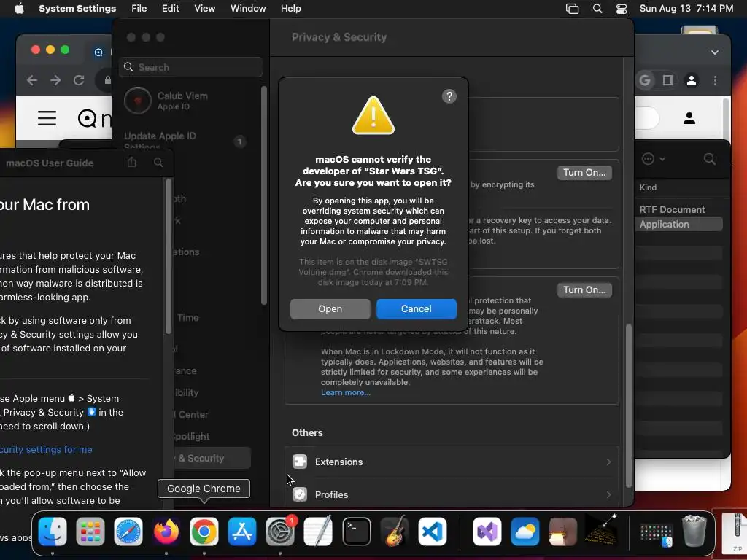Open Update Apple ID Settings notice

(x=185, y=141)
